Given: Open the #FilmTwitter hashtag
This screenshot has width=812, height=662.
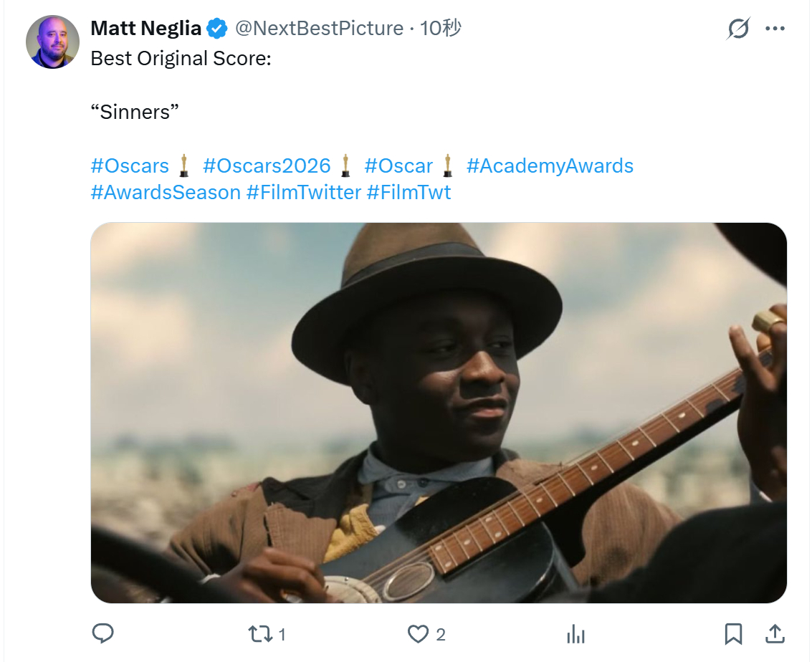Looking at the screenshot, I should pyautogui.click(x=303, y=192).
